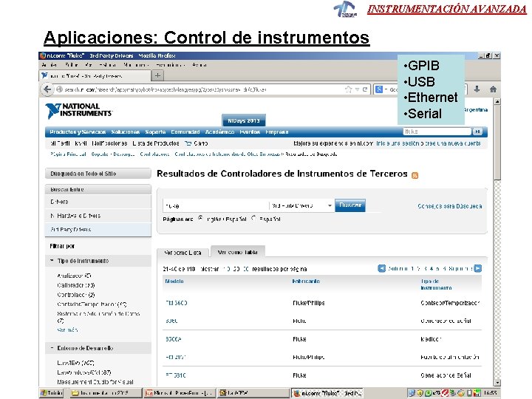
Task: Open the Instrumentacion folder taskbar button
Action: [x=106, y=393]
